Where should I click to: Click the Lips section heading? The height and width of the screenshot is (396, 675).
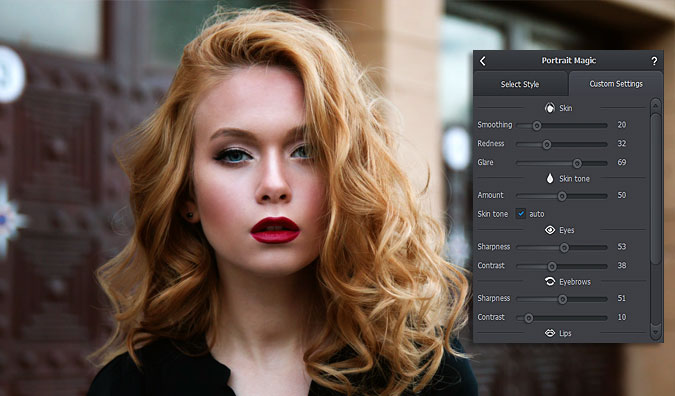pyautogui.click(x=565, y=333)
